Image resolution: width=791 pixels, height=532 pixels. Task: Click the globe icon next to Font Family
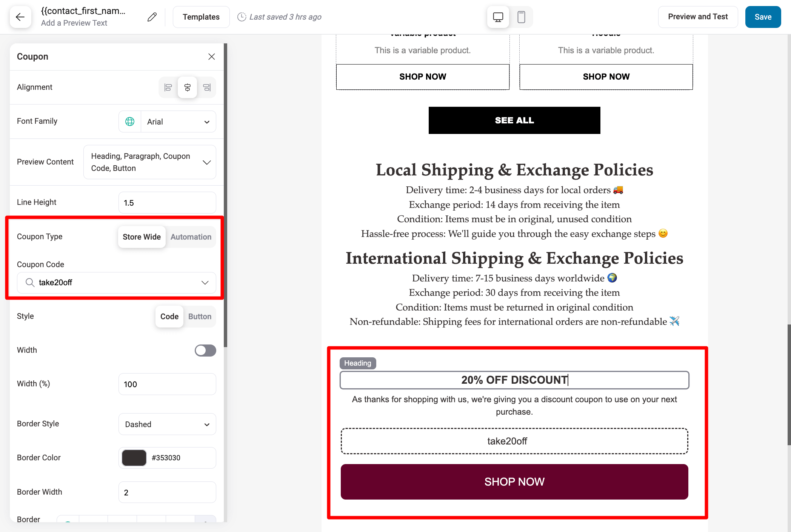click(x=131, y=121)
